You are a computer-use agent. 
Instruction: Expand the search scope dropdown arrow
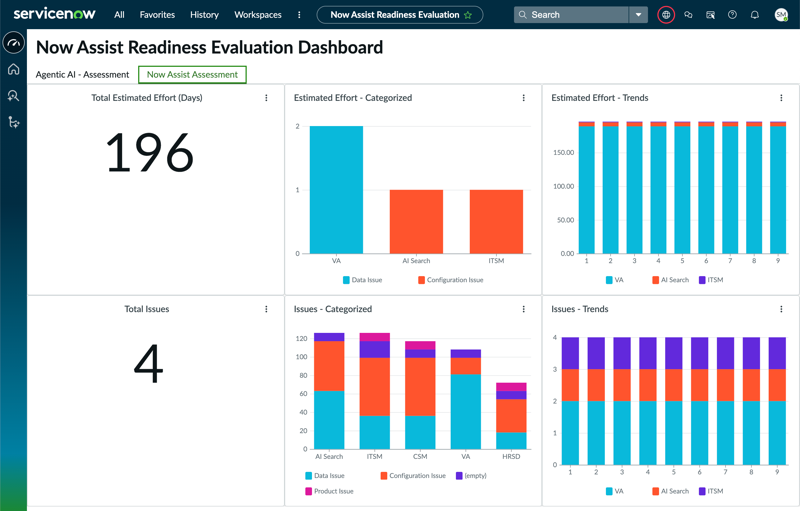point(638,15)
